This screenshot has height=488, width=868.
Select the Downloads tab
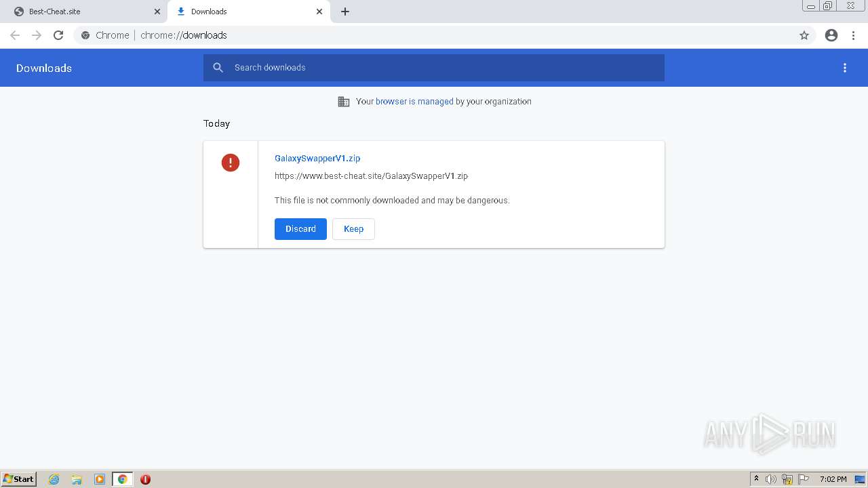pyautogui.click(x=249, y=12)
